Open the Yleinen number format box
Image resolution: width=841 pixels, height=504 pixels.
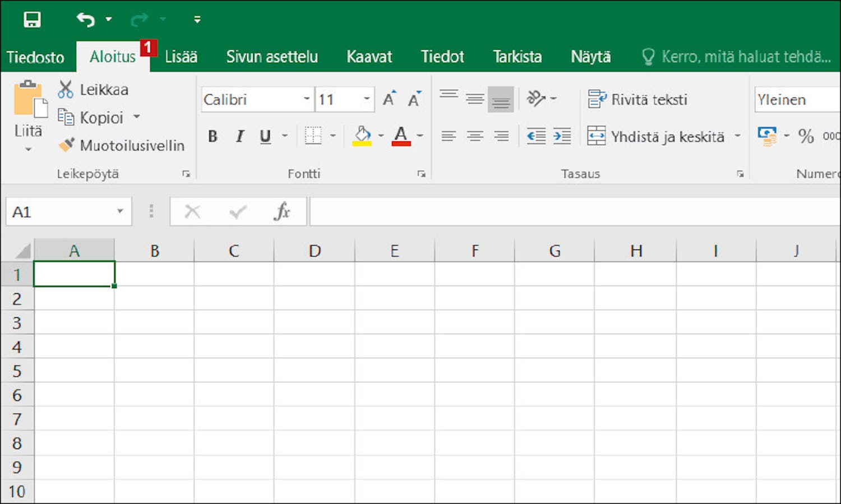click(797, 99)
